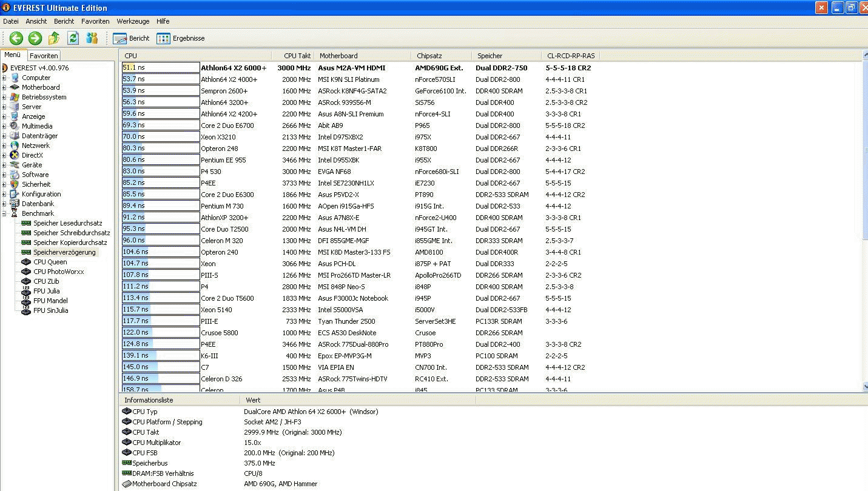Select the Netzwerk icon in tree
Image resolution: width=868 pixels, height=491 pixels.
point(15,145)
